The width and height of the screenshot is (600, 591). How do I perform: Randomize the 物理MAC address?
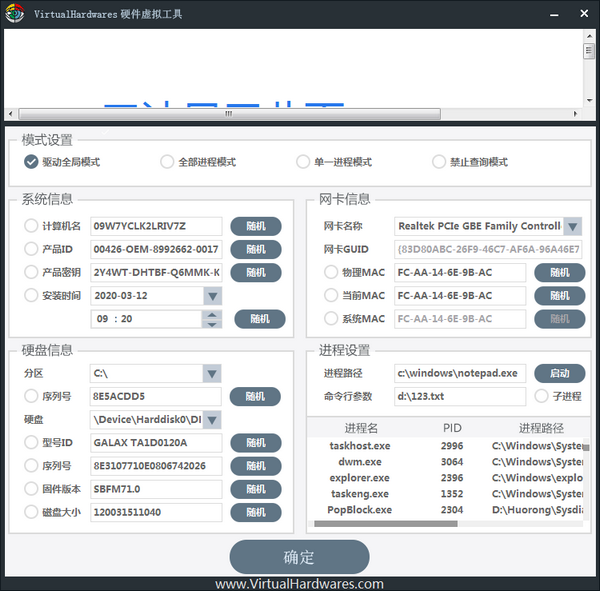(x=559, y=273)
